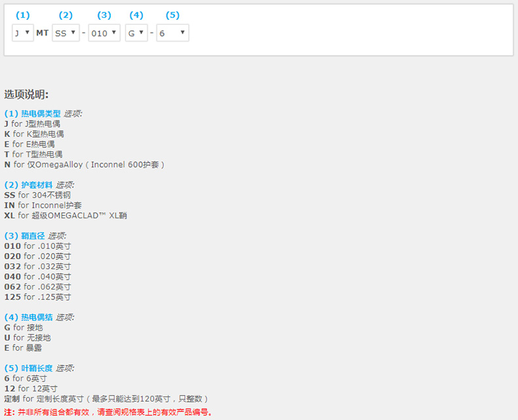Click the 选项说明 heading
This screenshot has height=420, width=518.
(26, 94)
